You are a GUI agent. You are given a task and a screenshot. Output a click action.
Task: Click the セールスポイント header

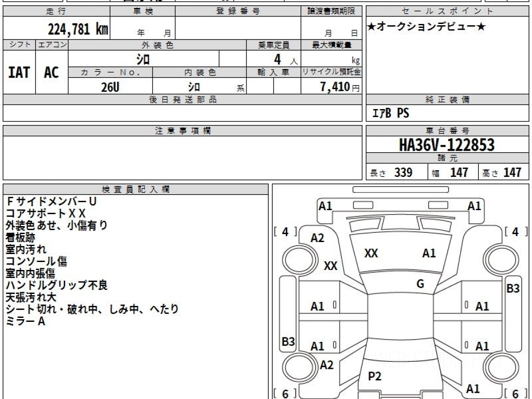pyautogui.click(x=447, y=12)
